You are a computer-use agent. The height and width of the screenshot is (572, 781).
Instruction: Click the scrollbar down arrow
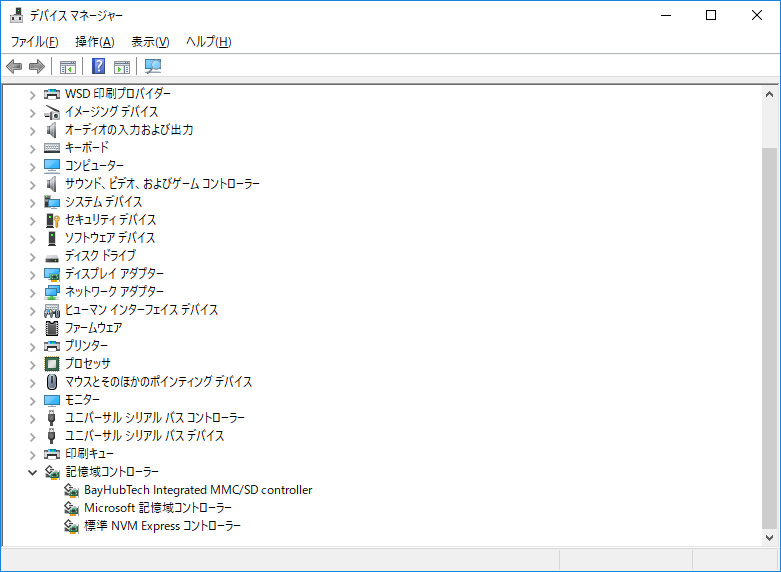point(769,538)
